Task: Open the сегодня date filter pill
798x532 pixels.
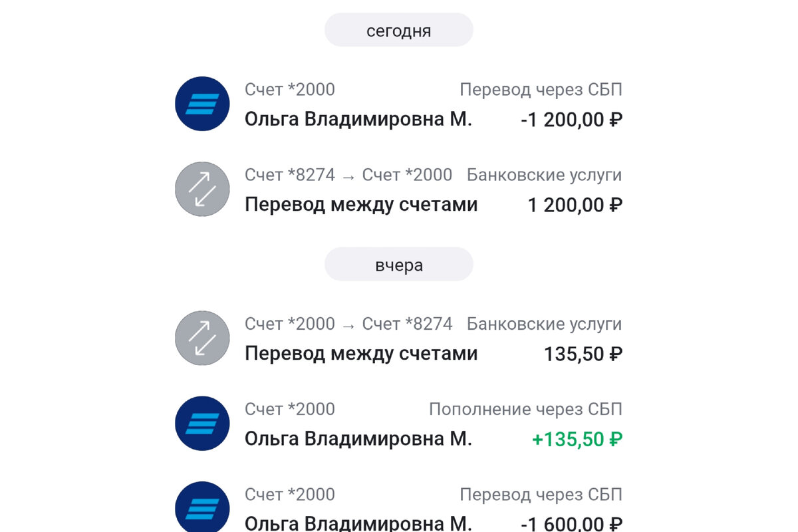Action: coord(398,29)
